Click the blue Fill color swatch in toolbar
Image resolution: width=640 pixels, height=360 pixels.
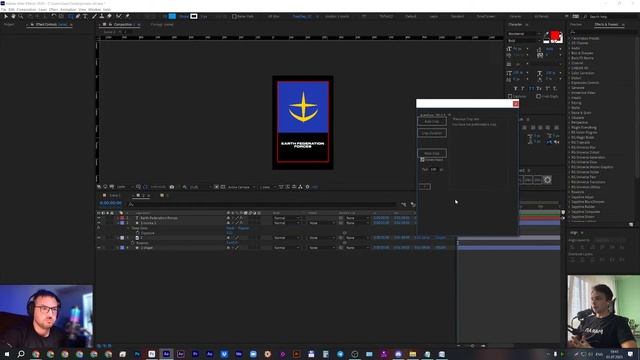point(172,16)
